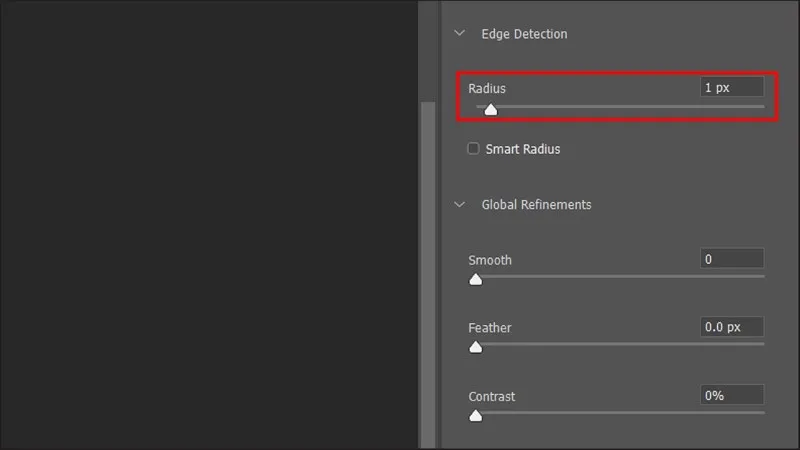This screenshot has width=800, height=450.
Task: Click the Radius slider handle
Action: [490, 110]
